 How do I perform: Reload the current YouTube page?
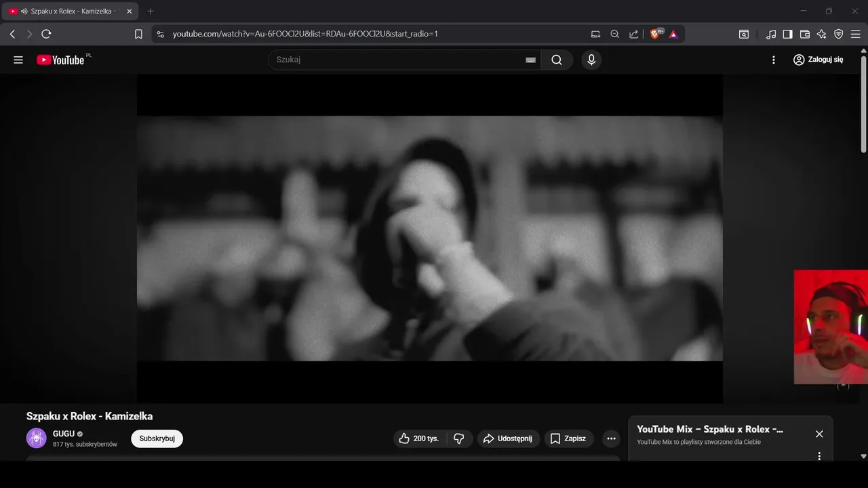click(47, 34)
